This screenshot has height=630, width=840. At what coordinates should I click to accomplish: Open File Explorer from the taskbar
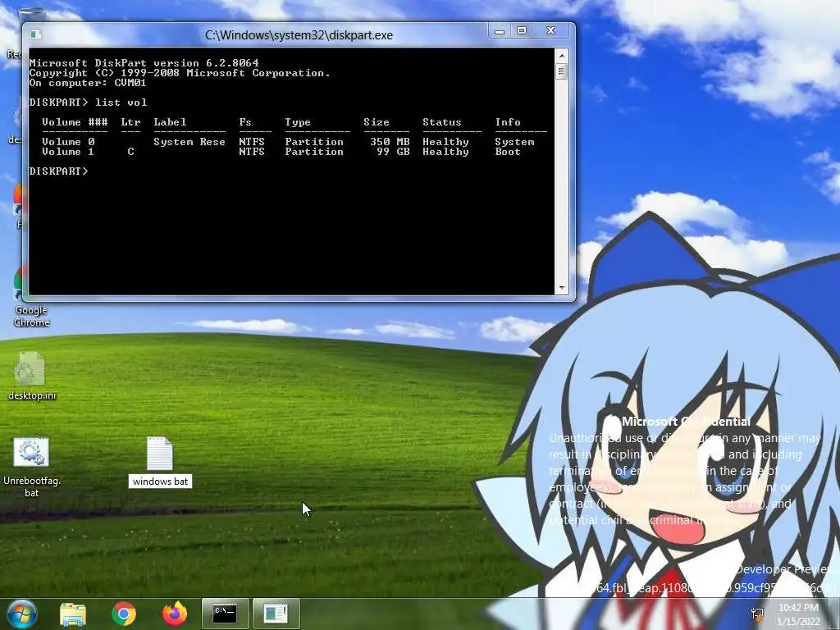[x=73, y=614]
